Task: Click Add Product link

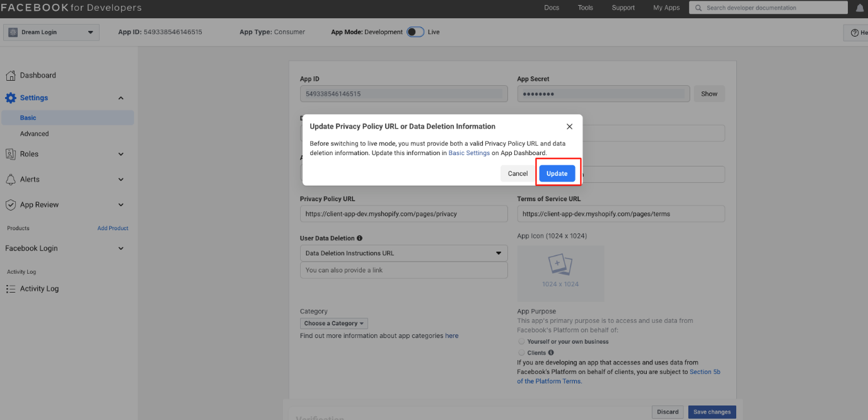Action: pyautogui.click(x=113, y=228)
